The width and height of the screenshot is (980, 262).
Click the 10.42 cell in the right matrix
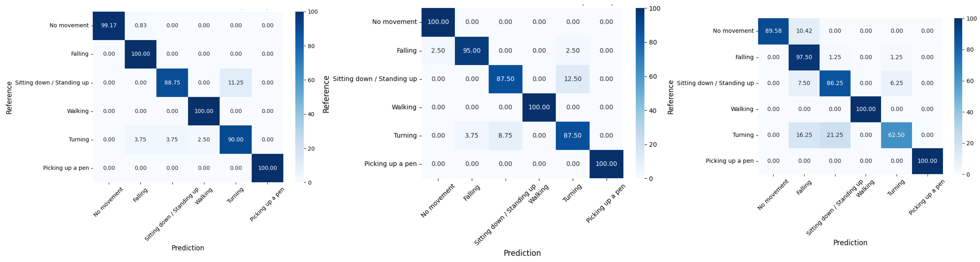coord(804,31)
